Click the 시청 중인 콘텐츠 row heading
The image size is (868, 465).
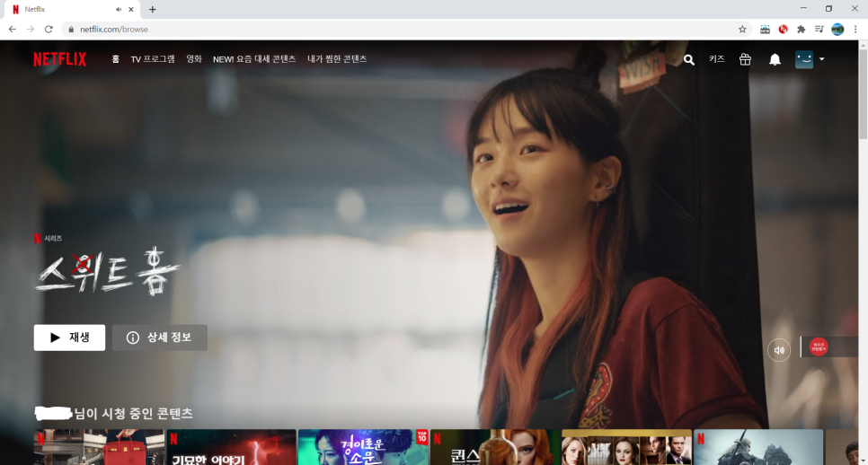coord(113,413)
